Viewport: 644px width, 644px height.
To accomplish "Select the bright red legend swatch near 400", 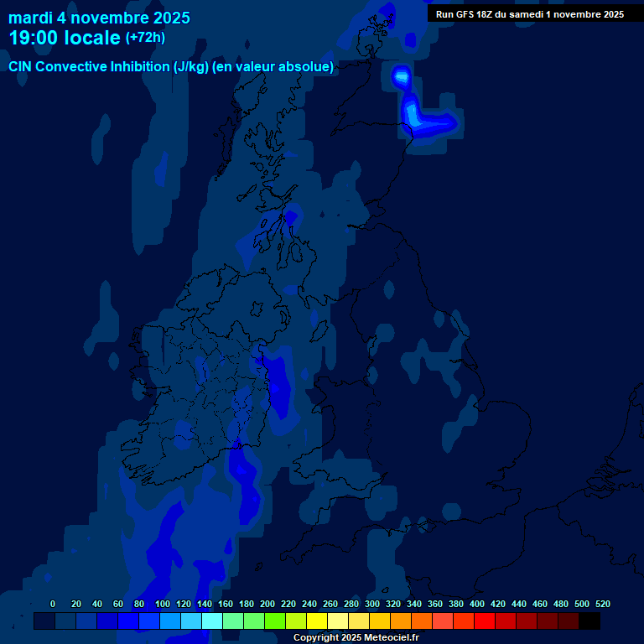I will click(485, 621).
